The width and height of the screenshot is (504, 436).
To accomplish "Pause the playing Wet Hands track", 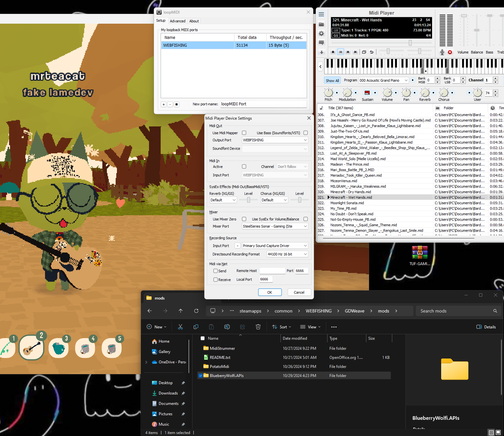I will (340, 52).
